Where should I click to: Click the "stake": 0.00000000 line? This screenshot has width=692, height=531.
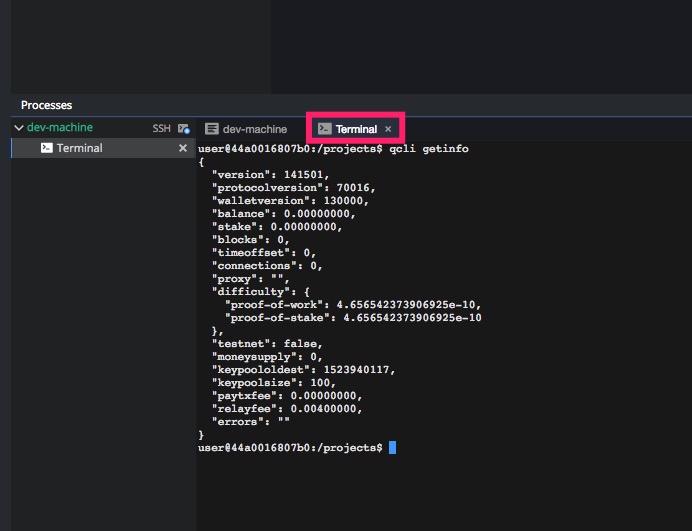coord(277,226)
